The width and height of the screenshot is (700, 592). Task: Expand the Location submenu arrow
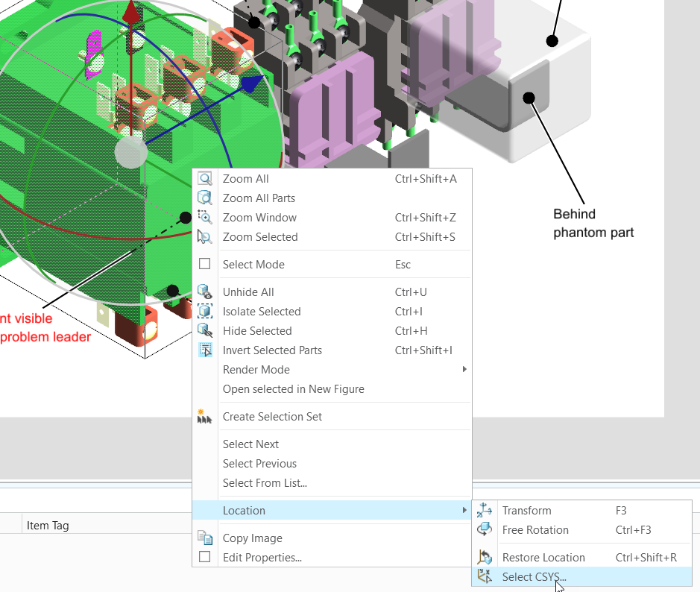tap(465, 510)
